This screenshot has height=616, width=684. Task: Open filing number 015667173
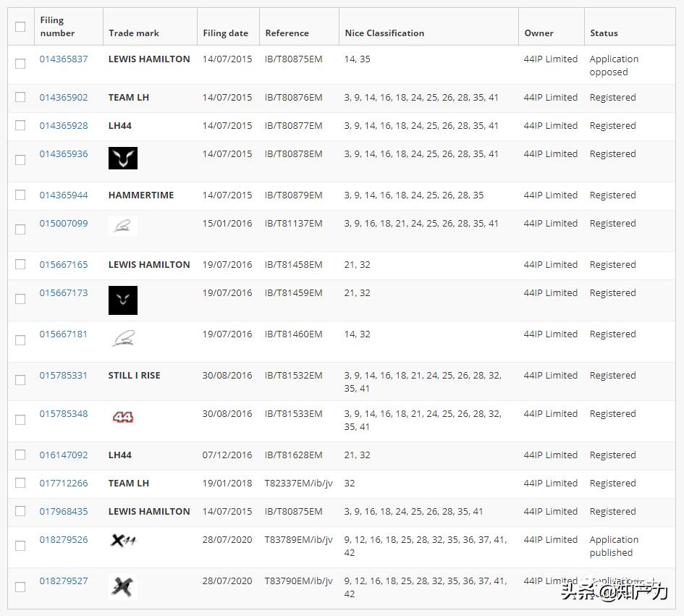point(64,292)
